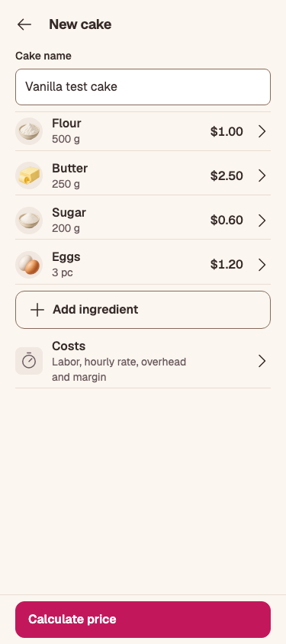The height and width of the screenshot is (644, 286).
Task: Open Costs settings via its chevron
Action: click(262, 361)
